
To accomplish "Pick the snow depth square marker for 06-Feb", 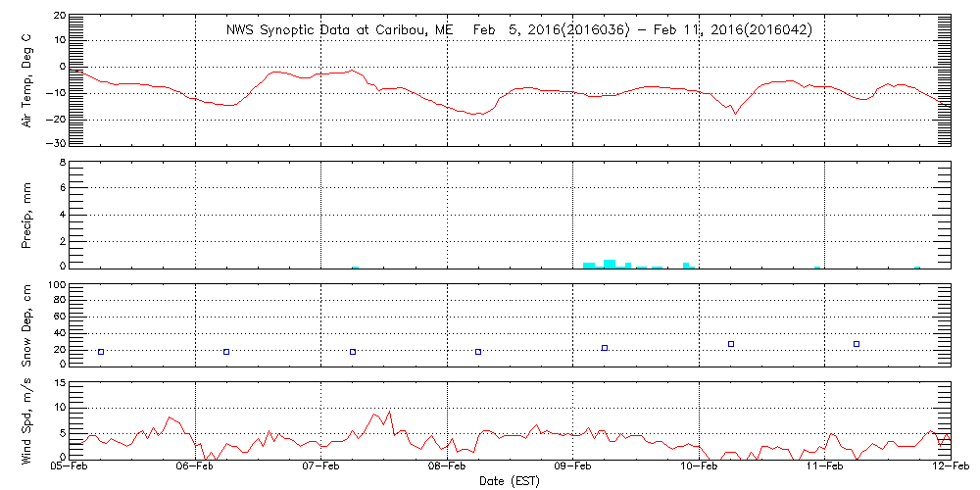I will pyautogui.click(x=227, y=352).
